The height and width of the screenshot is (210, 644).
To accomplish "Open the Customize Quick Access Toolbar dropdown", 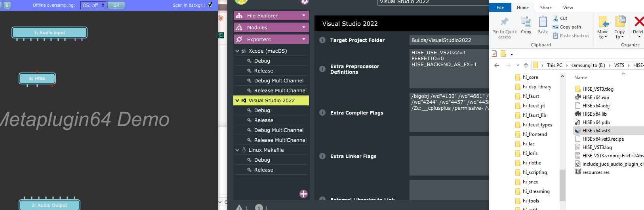I will 512,53.
